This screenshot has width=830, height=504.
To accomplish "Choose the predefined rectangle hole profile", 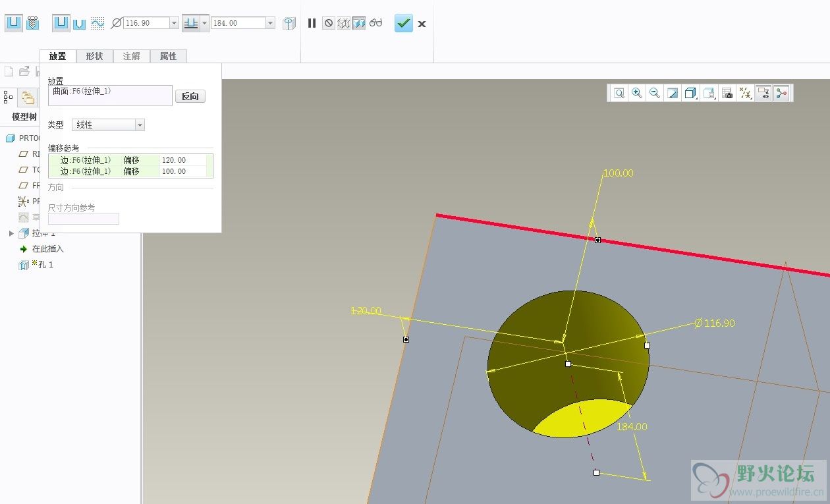I will click(61, 23).
